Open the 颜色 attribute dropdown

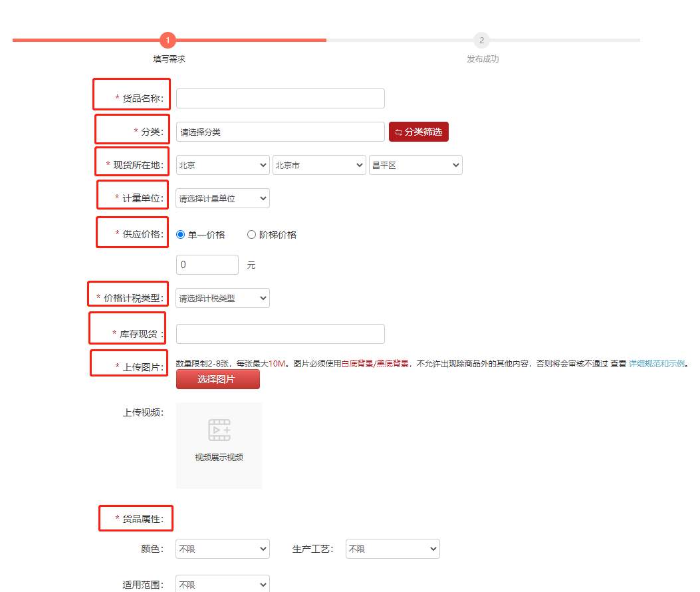tap(223, 549)
